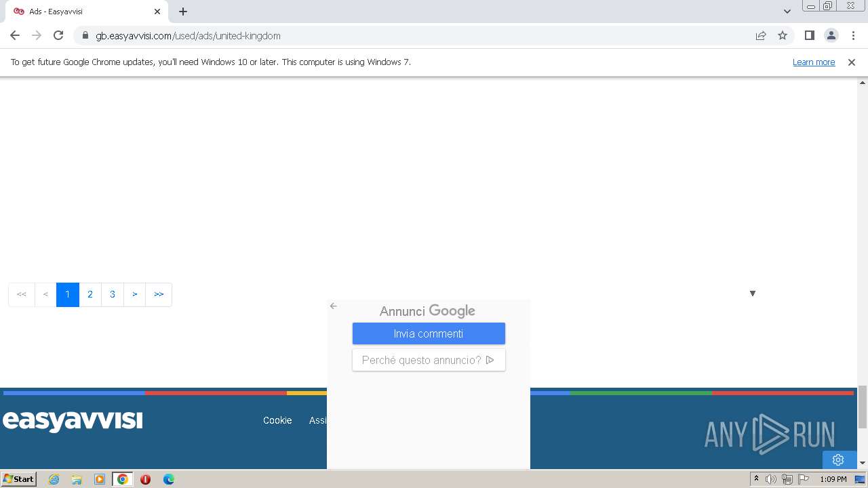Click the back arrow in Google ad panel

[x=333, y=306]
